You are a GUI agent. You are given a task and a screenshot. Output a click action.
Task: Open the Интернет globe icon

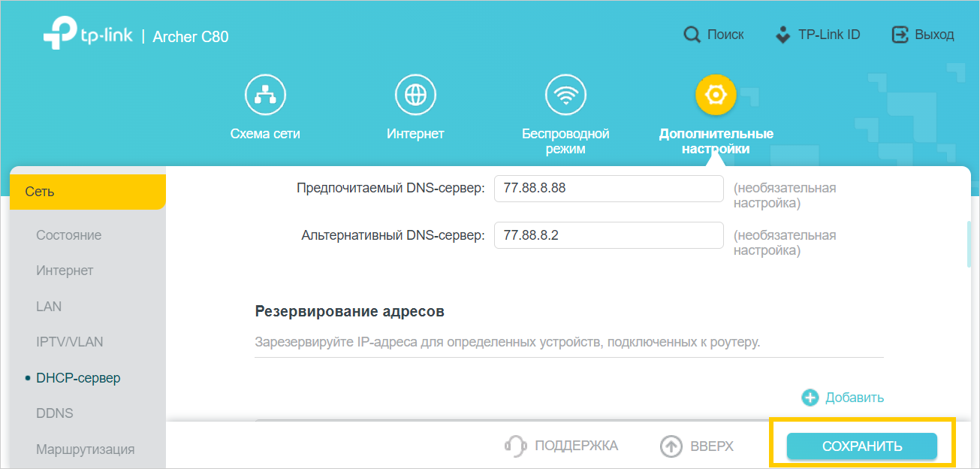(415, 95)
